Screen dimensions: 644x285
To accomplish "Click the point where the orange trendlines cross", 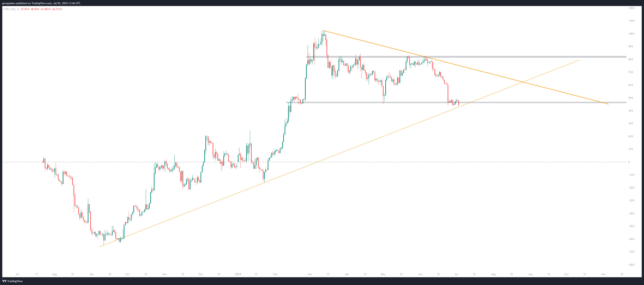I will click(x=522, y=82).
